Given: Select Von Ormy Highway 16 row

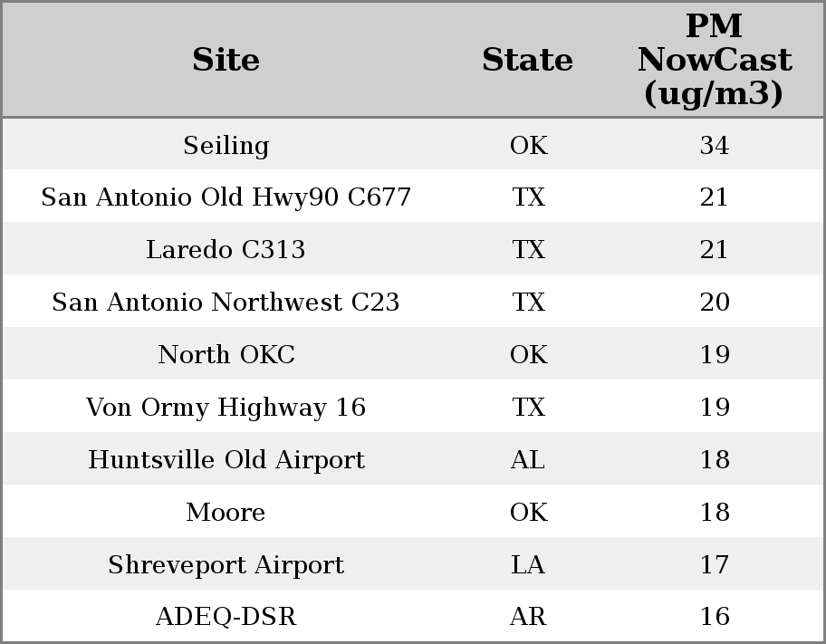Looking at the screenshot, I should 226,408.
